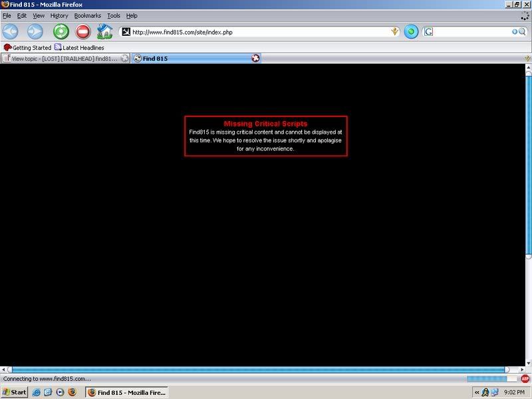The height and width of the screenshot is (399, 532).
Task: Launch Windows Media Player from Quick Launch
Action: [x=60, y=392]
